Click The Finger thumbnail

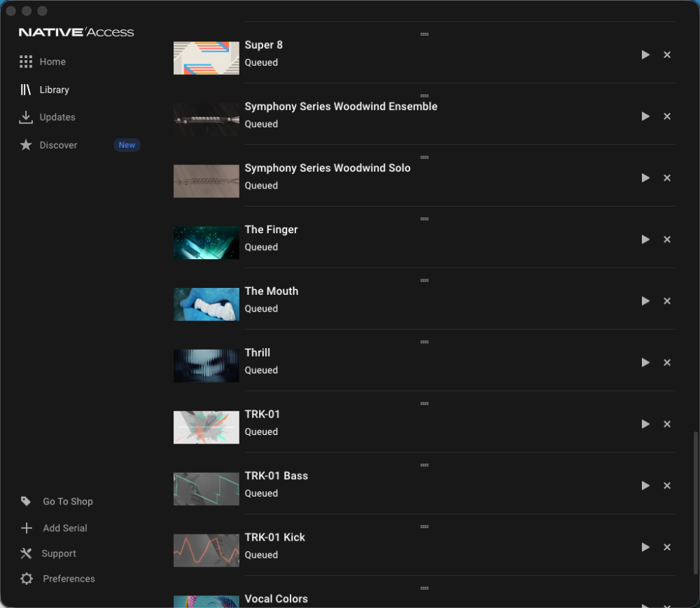coord(206,243)
